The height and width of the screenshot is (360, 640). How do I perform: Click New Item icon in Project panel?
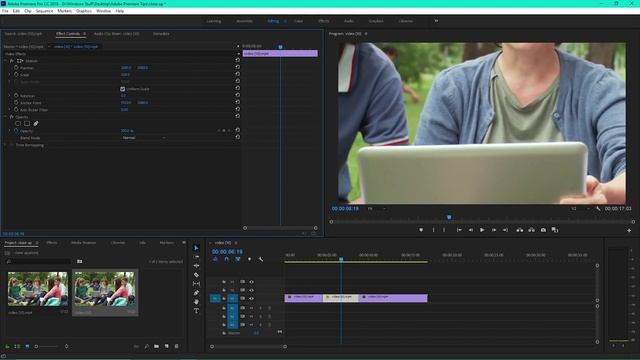tap(167, 346)
